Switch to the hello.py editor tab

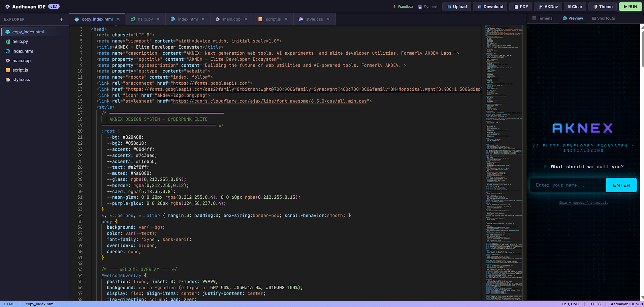click(x=145, y=19)
